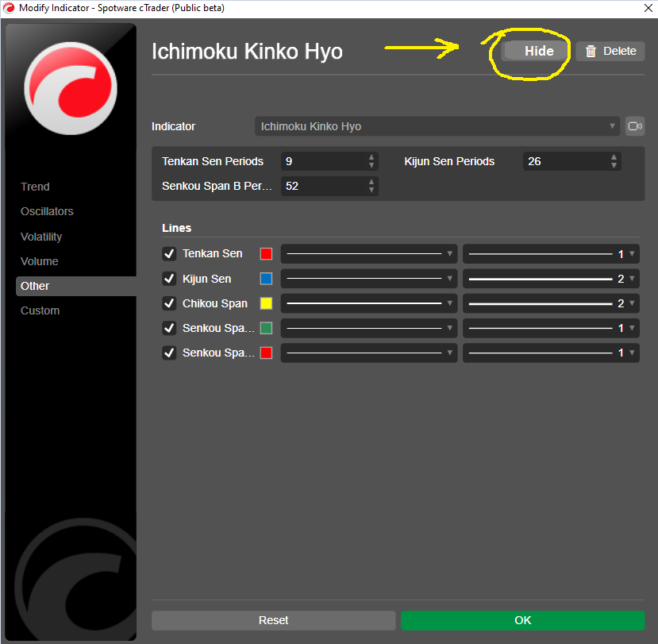Toggle the last Senkou Span line checkbox

[169, 353]
